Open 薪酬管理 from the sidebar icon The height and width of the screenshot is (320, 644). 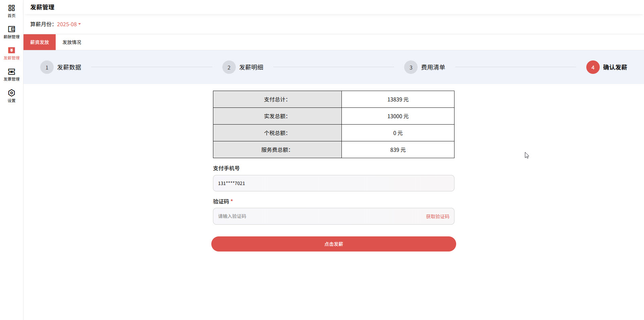11,32
